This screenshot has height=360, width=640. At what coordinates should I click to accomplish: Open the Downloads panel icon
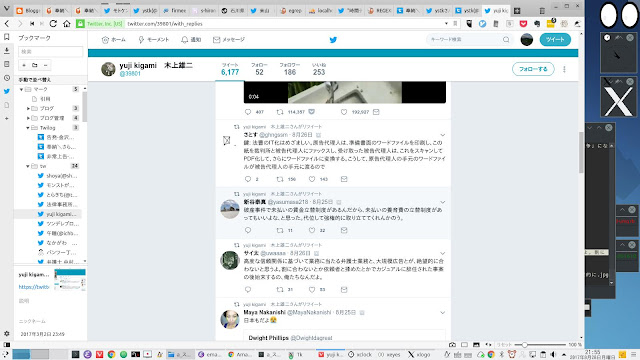pyautogui.click(x=7, y=51)
